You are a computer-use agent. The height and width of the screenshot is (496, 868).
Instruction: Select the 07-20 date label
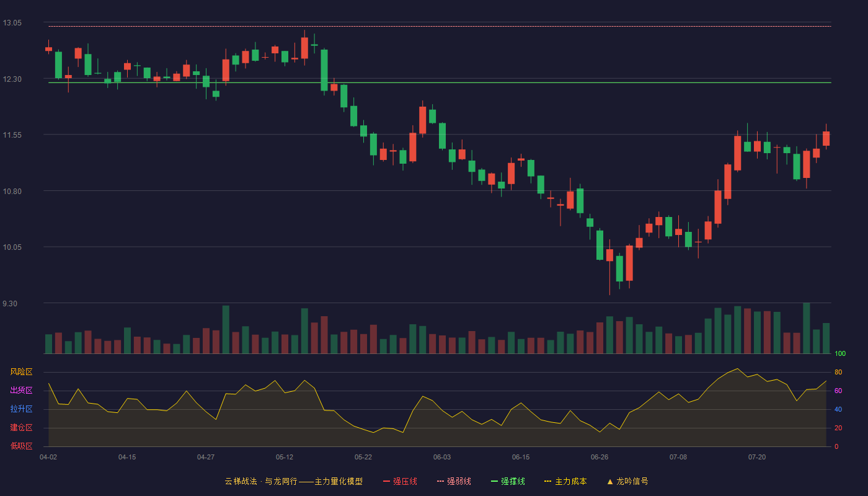[x=757, y=457]
